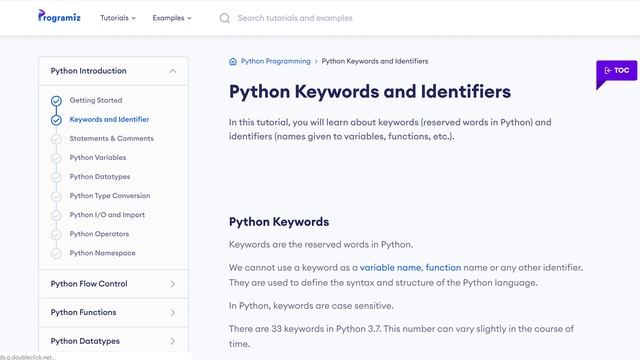Open the Examples dropdown menu

172,18
